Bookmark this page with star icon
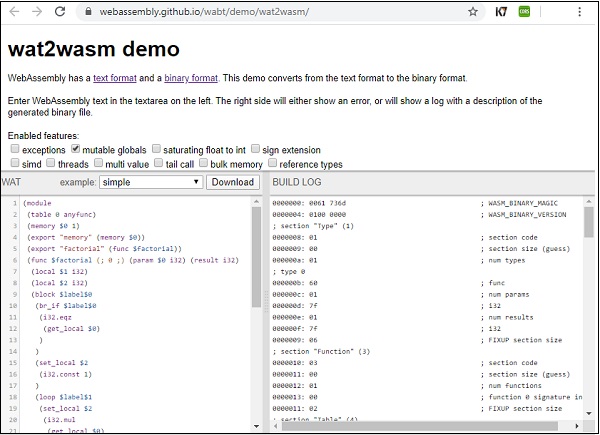The height and width of the screenshot is (435, 600). click(473, 12)
